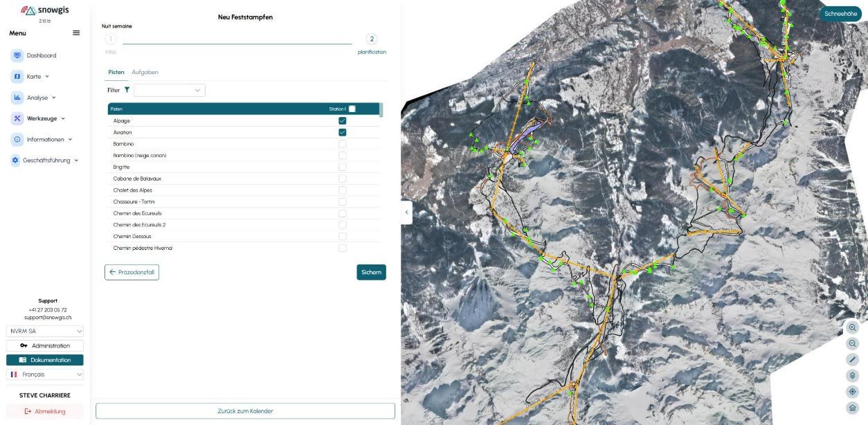Click the Informationen info icon
The height and width of the screenshot is (425, 868).
tap(17, 140)
